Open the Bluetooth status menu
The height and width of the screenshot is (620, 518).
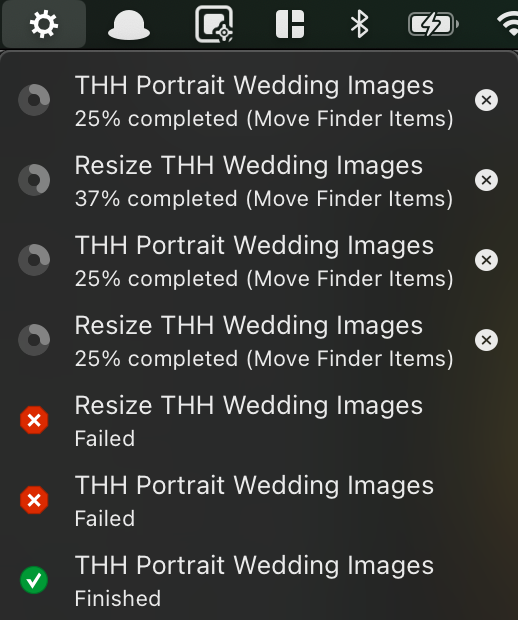(x=359, y=24)
